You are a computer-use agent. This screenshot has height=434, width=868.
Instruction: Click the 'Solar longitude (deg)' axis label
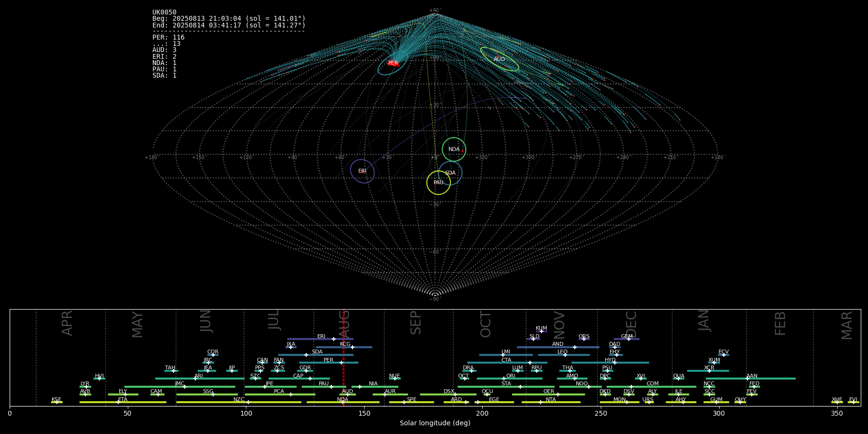[435, 423]
